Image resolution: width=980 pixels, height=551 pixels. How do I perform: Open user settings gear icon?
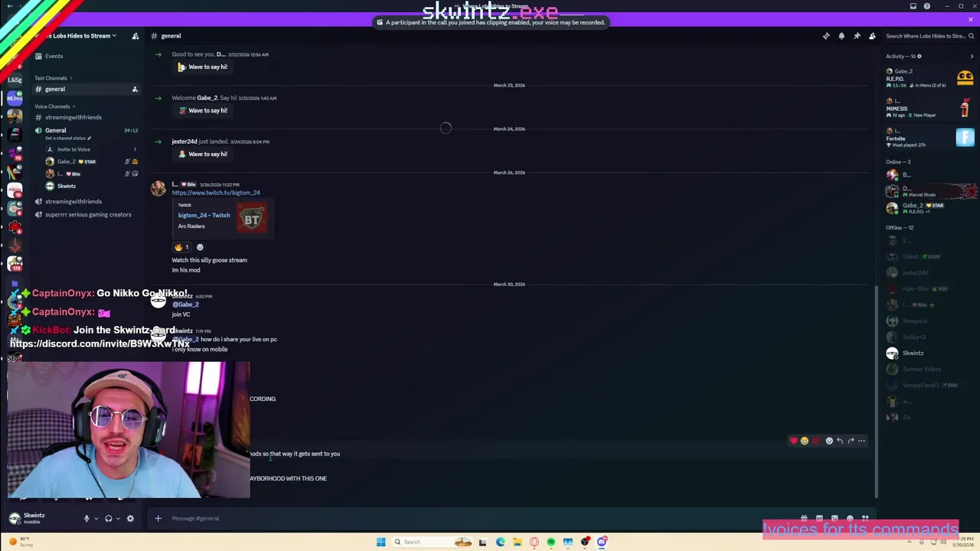pyautogui.click(x=130, y=518)
